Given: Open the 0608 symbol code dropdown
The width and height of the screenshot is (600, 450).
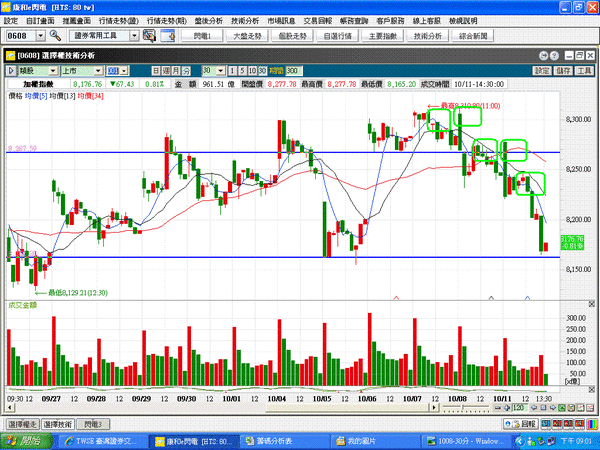Looking at the screenshot, I should (41, 36).
